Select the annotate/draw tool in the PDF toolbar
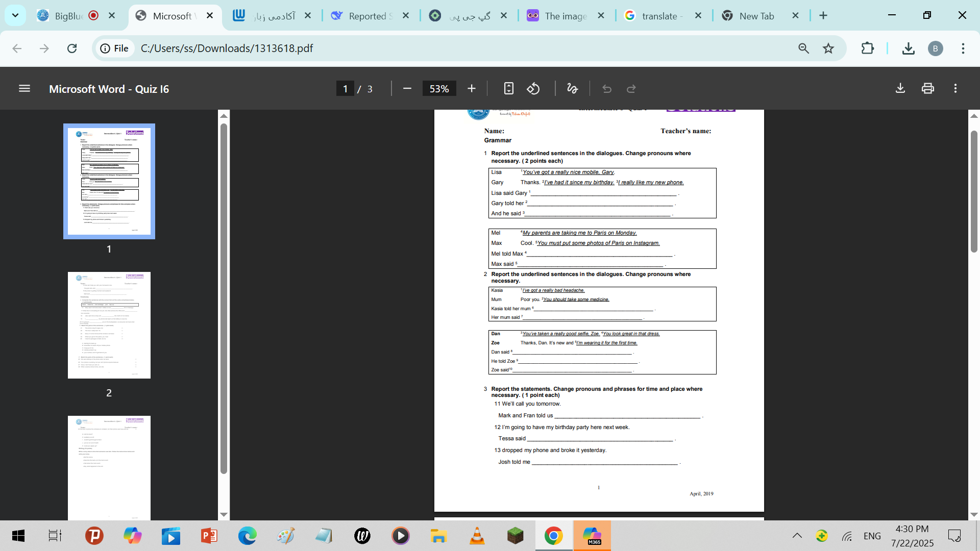The image size is (980, 551). (572, 88)
